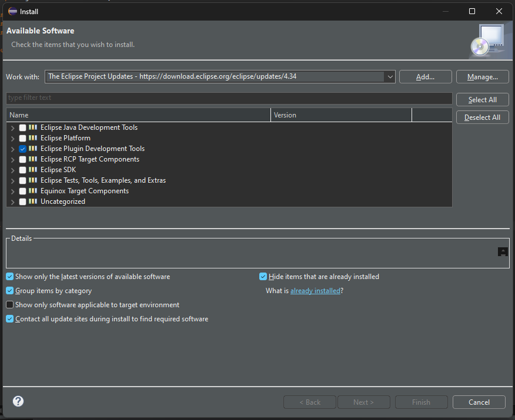Check Eclipse RCP Target Components checkbox
Image resolution: width=515 pixels, height=420 pixels.
point(23,159)
